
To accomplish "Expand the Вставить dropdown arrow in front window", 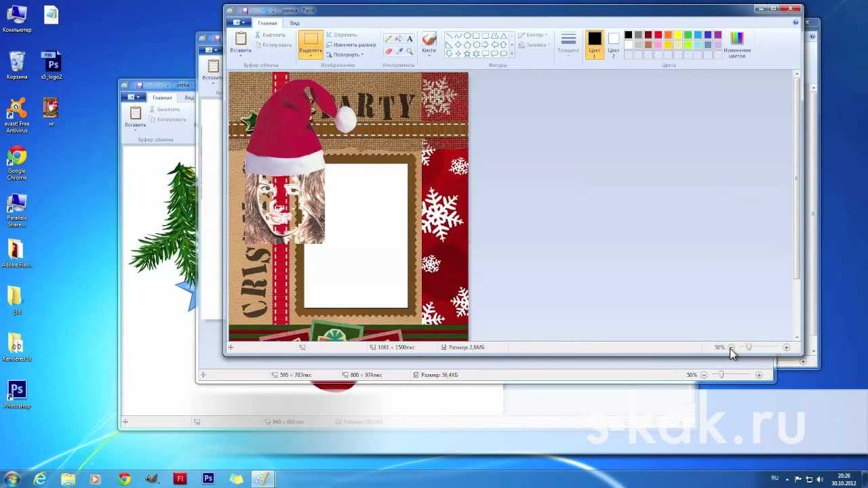I will 241,55.
